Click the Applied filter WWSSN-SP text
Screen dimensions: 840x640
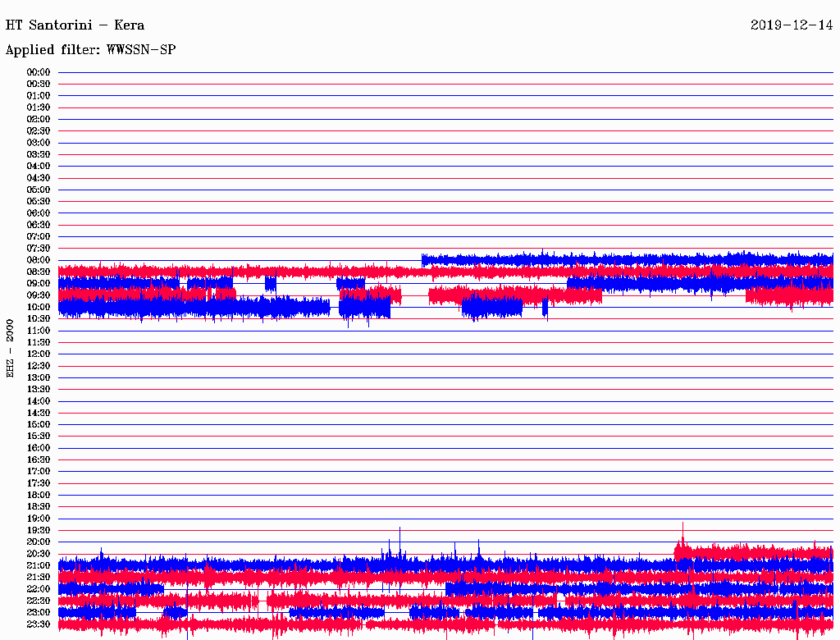pos(90,50)
